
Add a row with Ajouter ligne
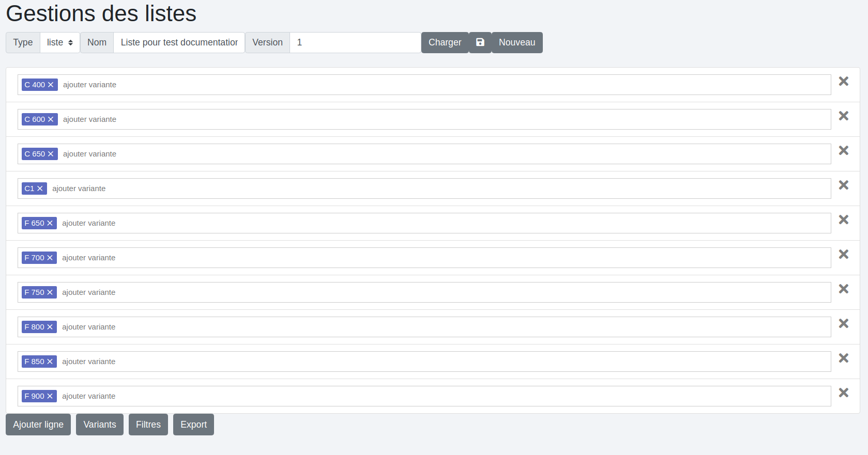(38, 425)
